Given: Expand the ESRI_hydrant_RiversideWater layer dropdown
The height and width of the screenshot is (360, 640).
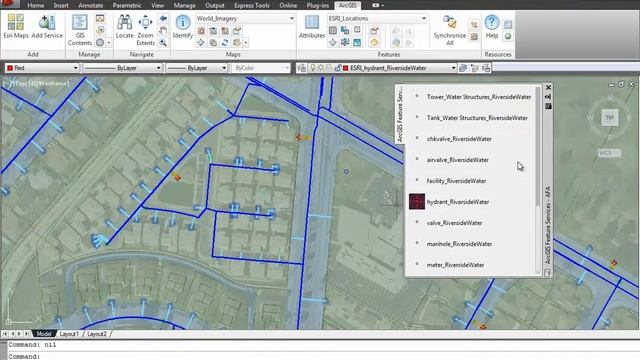Looking at the screenshot, I should (x=453, y=68).
